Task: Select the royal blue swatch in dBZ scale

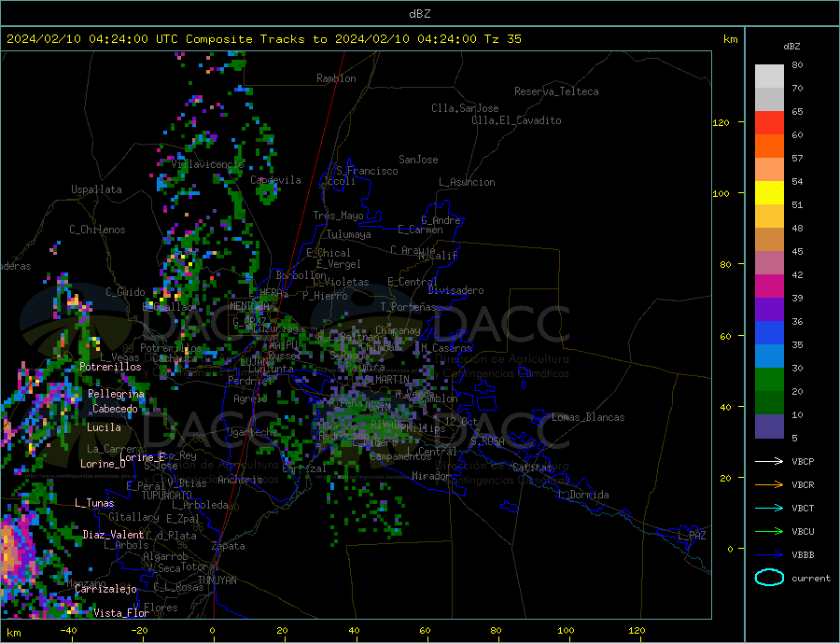Action: point(769,333)
